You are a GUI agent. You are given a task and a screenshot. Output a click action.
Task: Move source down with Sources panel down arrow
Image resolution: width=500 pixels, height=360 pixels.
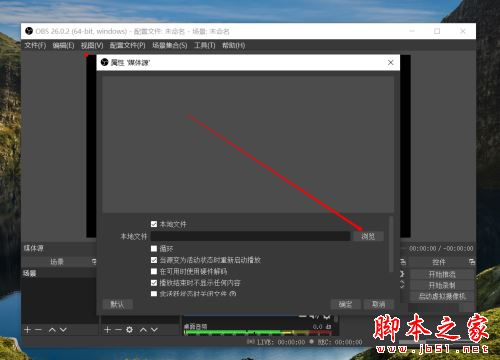tap(154, 330)
